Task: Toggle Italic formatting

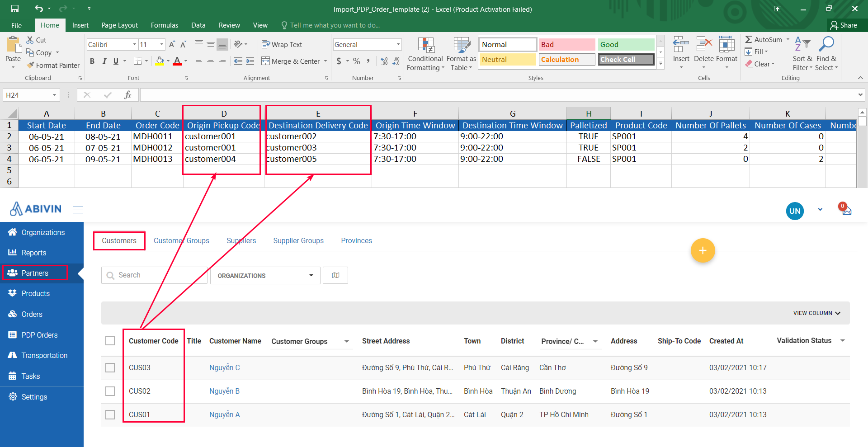Action: (104, 61)
